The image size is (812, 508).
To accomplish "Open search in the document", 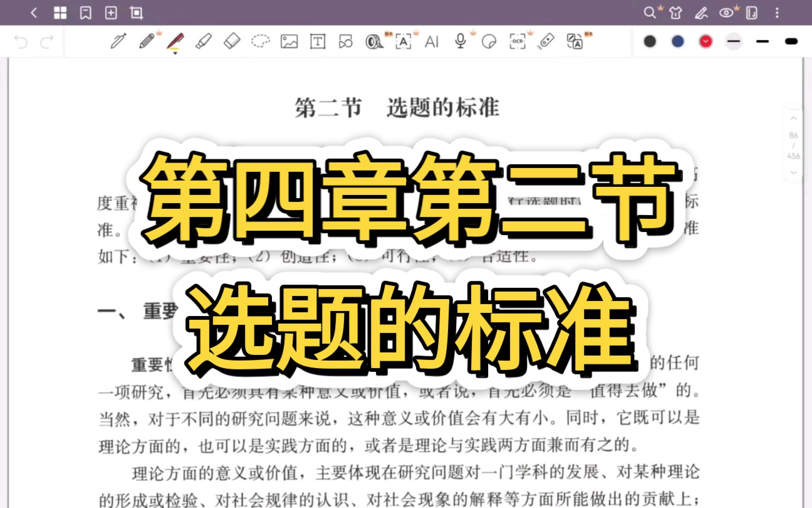I will 650,13.
